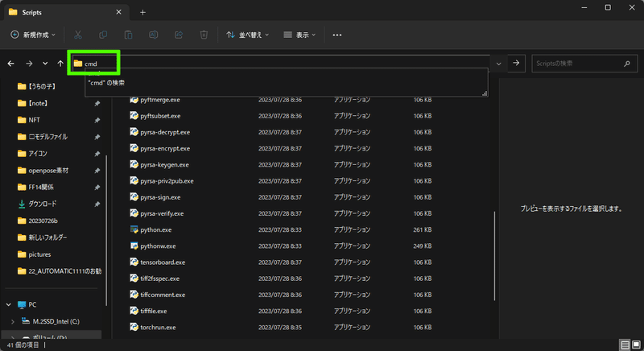Click the search magnifier icon
This screenshot has width=644, height=351.
pos(627,64)
